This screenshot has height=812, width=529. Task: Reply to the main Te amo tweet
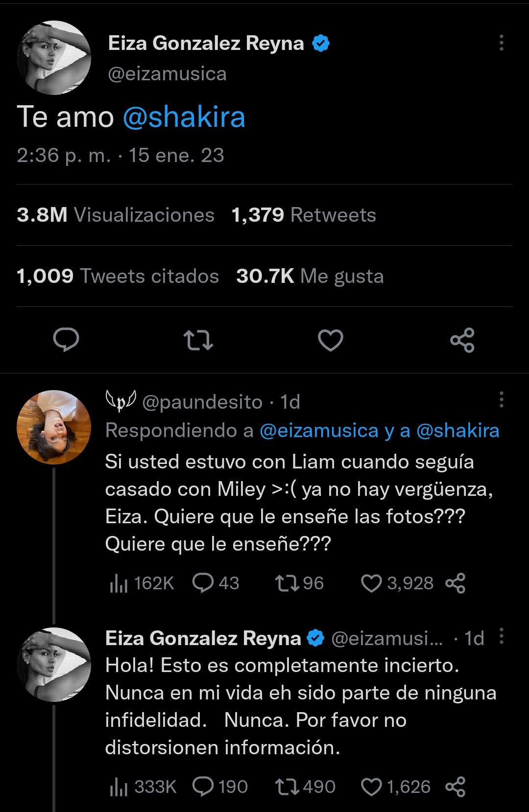(x=66, y=340)
